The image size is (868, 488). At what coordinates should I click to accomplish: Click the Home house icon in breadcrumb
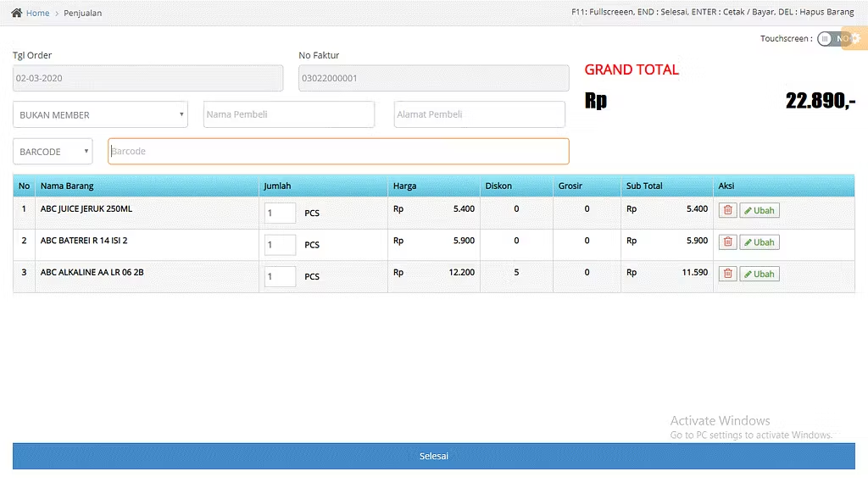[x=16, y=13]
